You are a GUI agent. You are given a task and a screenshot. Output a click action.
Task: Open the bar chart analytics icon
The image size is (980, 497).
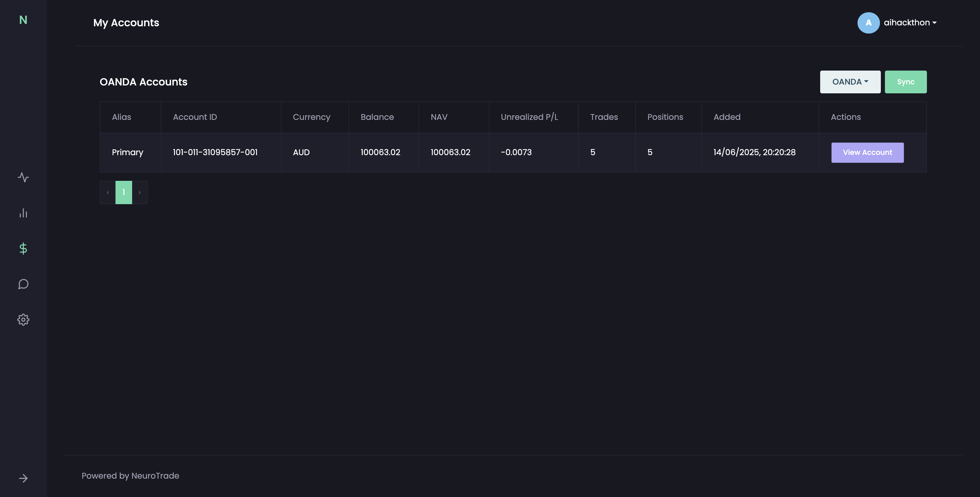pos(23,213)
